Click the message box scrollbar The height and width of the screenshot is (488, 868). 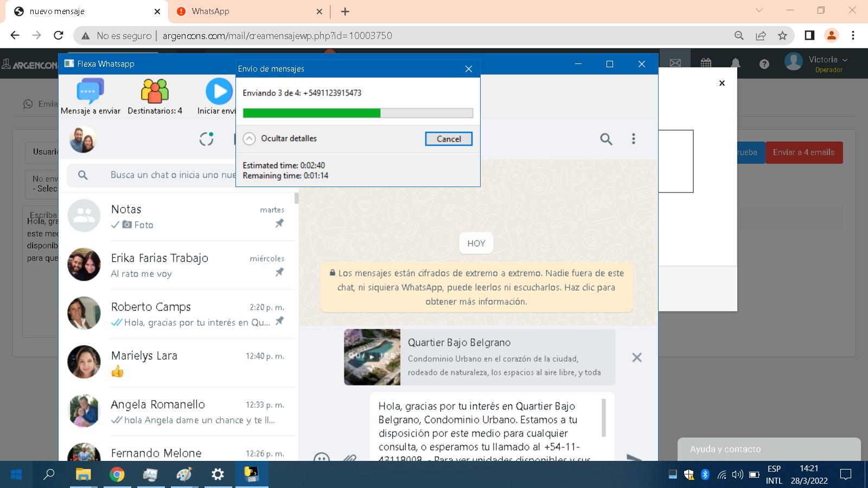[x=604, y=418]
